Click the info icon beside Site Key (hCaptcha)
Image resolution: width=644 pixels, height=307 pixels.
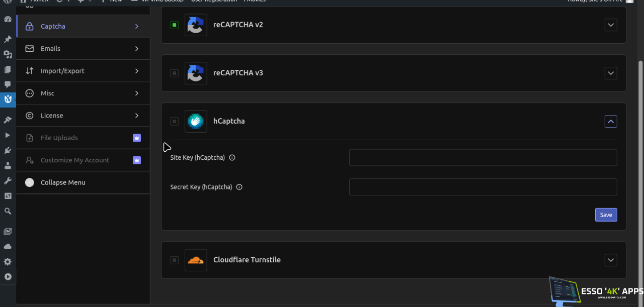click(x=232, y=158)
